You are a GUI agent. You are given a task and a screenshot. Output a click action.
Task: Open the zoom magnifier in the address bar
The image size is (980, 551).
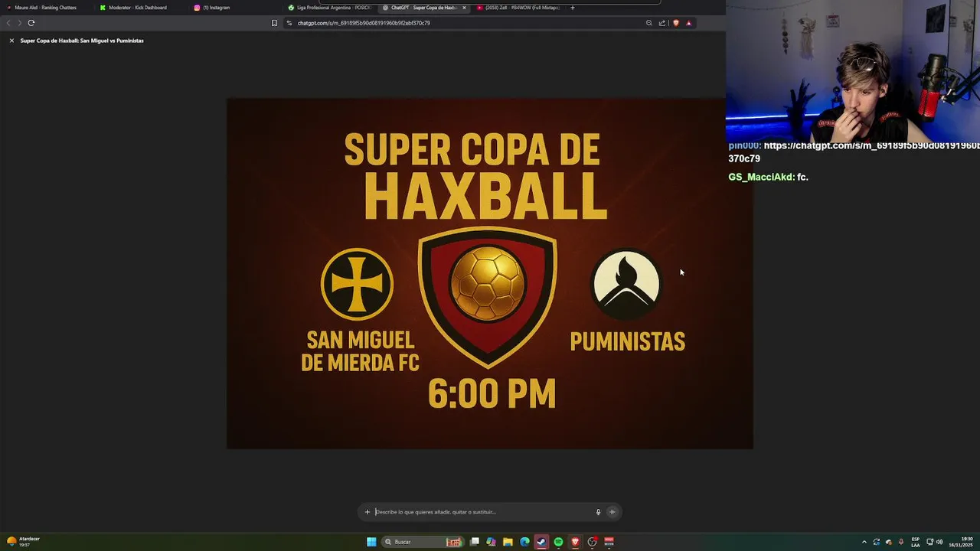pyautogui.click(x=649, y=23)
